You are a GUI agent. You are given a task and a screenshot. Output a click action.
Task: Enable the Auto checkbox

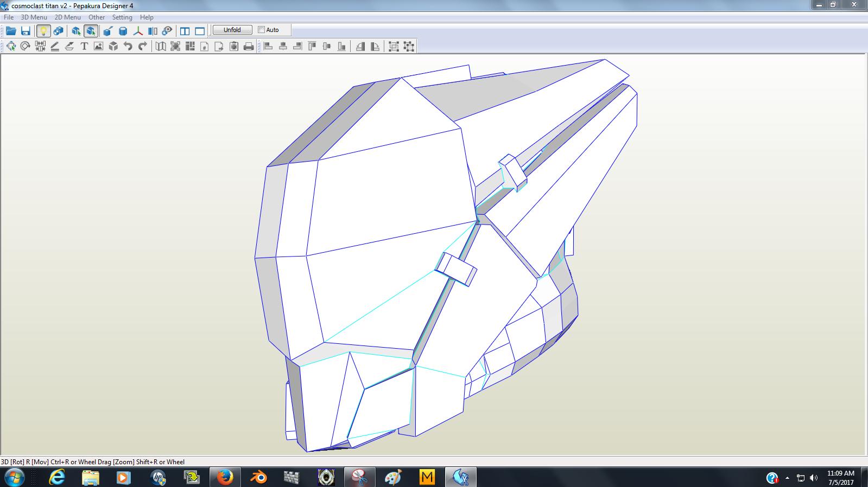pyautogui.click(x=262, y=30)
